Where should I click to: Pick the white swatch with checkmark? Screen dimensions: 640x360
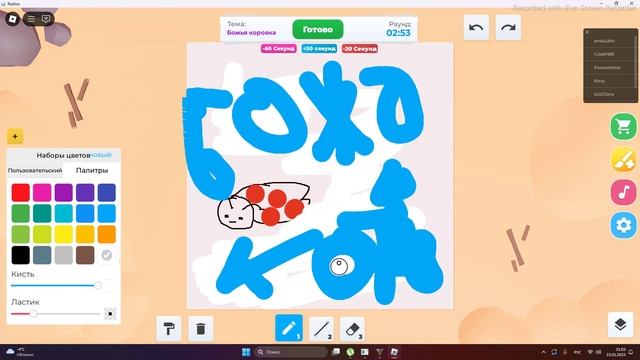pos(107,255)
